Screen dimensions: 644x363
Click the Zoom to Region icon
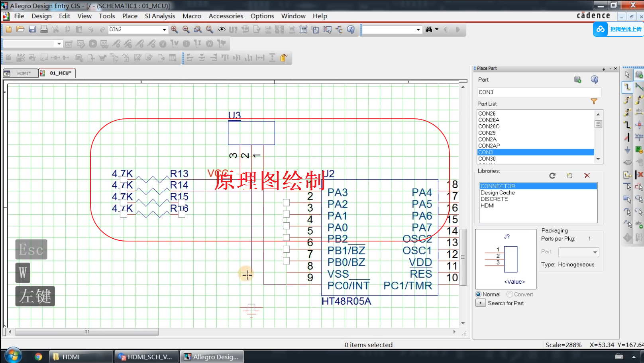pos(198,29)
